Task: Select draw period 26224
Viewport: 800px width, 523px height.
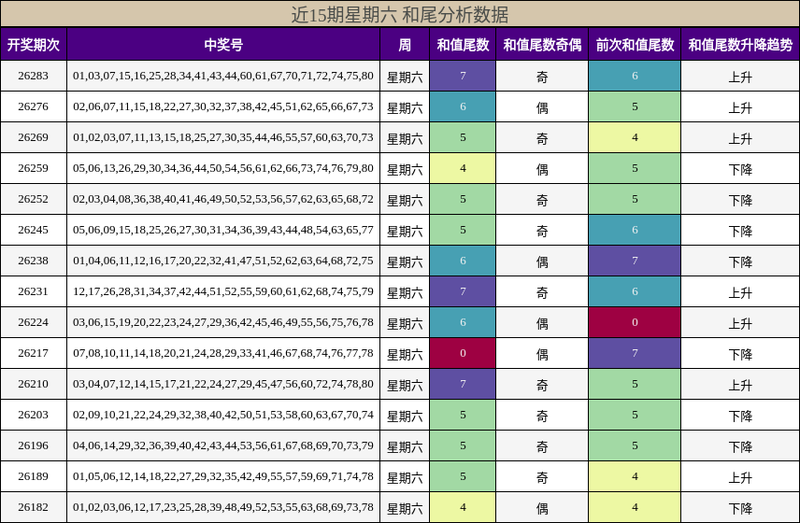Action: tap(33, 322)
